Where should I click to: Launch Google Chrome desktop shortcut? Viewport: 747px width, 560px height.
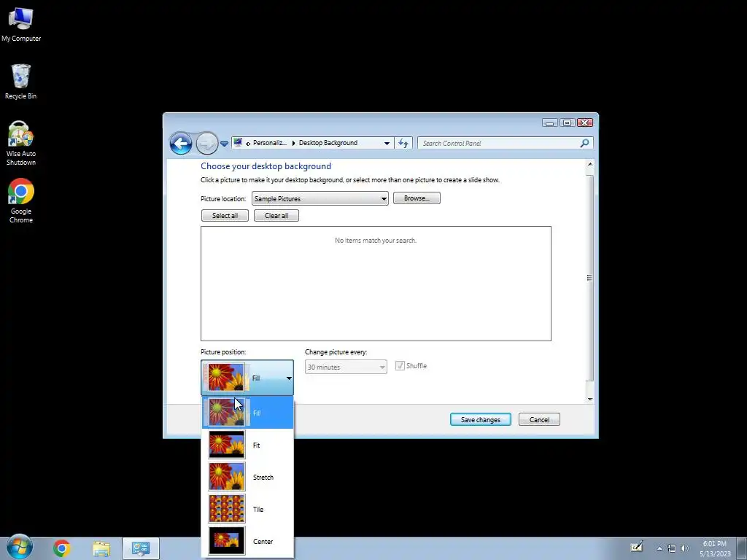(x=21, y=201)
